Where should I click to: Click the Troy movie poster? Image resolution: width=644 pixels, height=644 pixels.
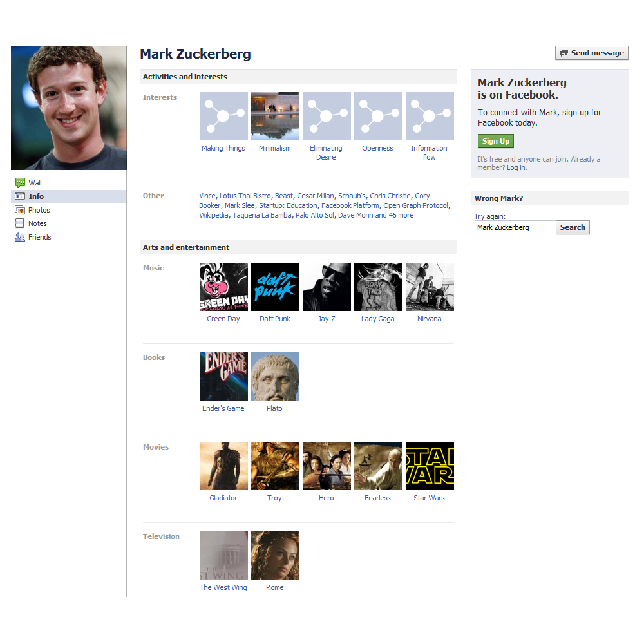pos(275,466)
